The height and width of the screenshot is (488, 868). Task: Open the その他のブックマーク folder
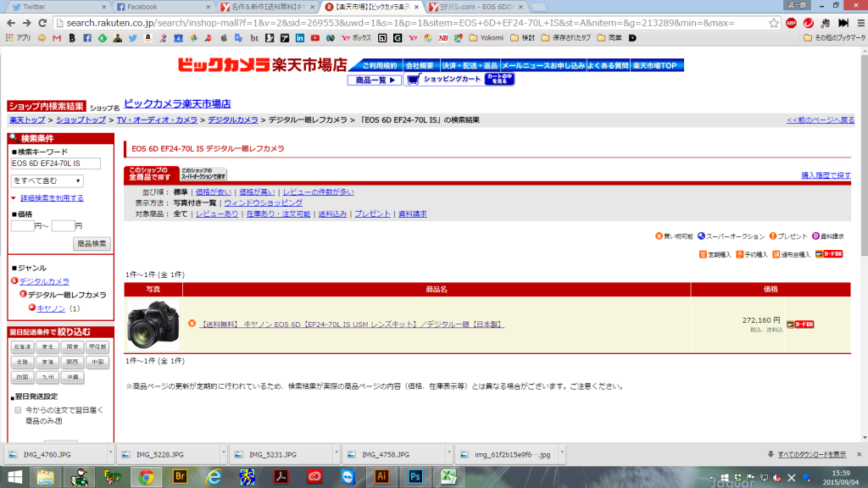point(834,38)
